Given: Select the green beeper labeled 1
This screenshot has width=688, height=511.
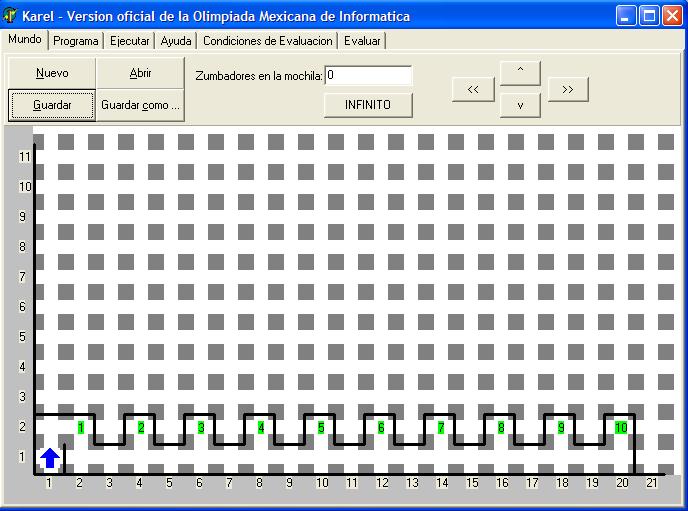Looking at the screenshot, I should click(81, 427).
